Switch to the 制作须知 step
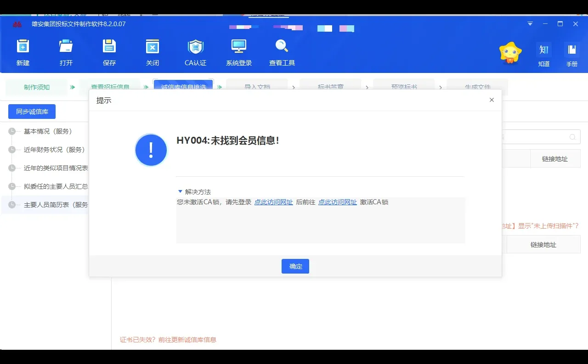588x364 pixels. (36, 87)
